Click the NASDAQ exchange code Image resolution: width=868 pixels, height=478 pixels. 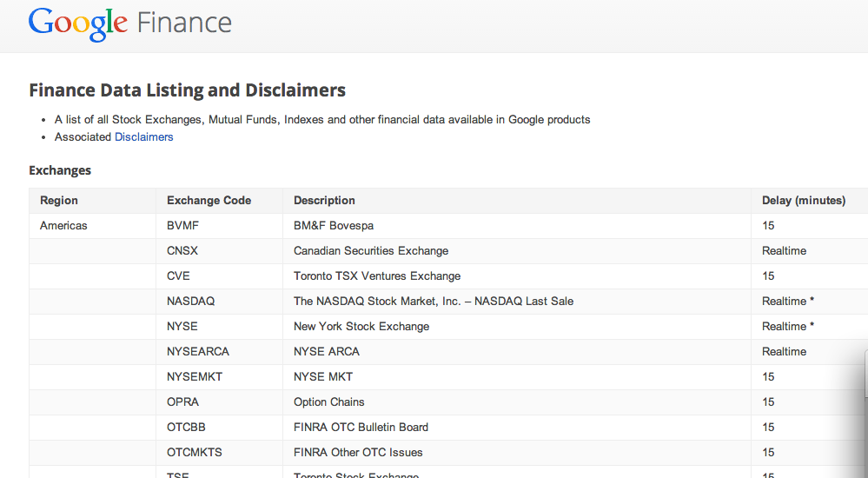pyautogui.click(x=190, y=302)
